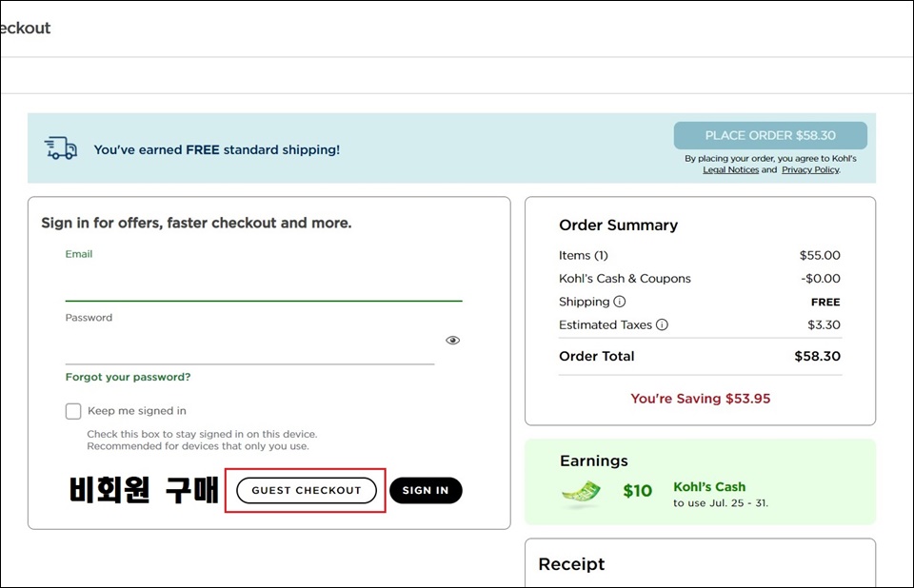Screen dimensions: 914x588
Task: Show password with the eye icon
Action: coord(452,341)
